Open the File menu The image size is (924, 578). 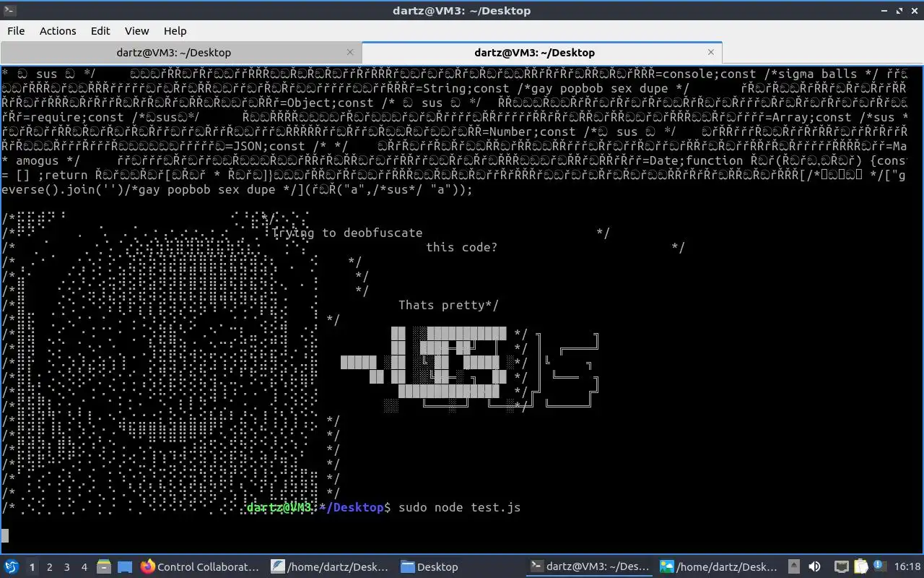tap(16, 31)
